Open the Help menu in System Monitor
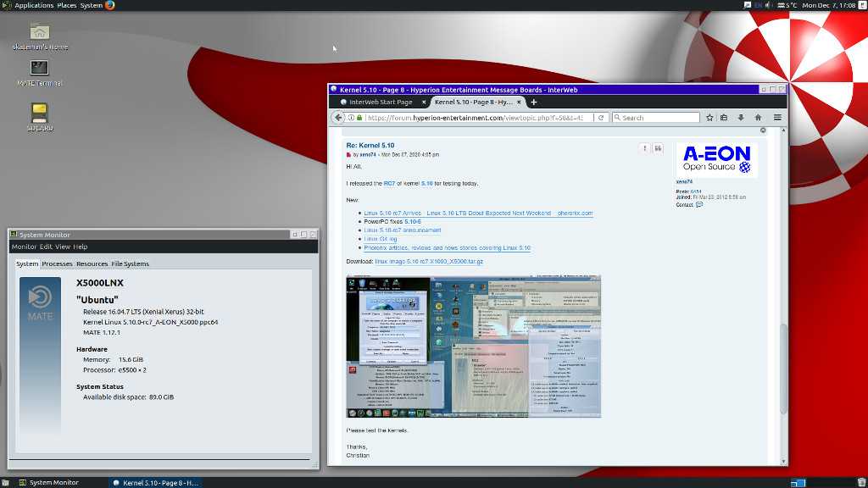Viewport: 868px width, 488px height. (x=81, y=247)
